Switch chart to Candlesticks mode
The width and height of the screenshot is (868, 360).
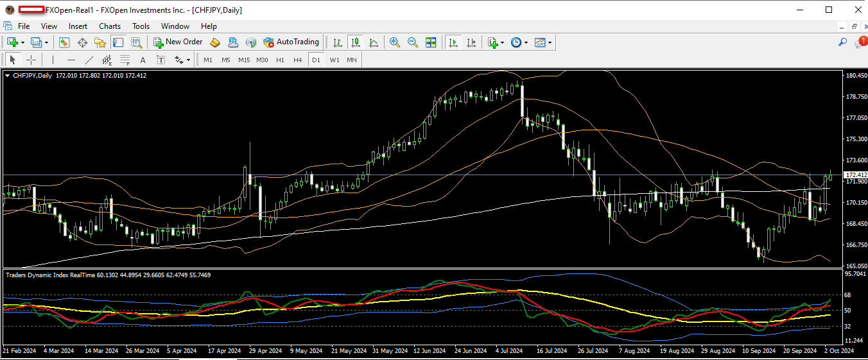tap(355, 42)
